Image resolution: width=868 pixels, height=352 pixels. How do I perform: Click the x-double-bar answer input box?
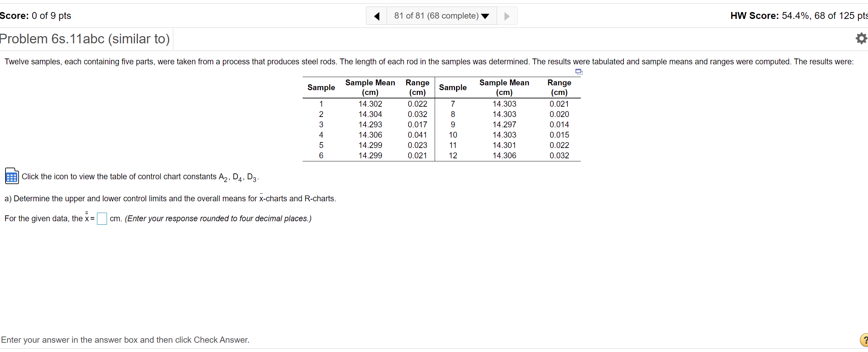(102, 218)
